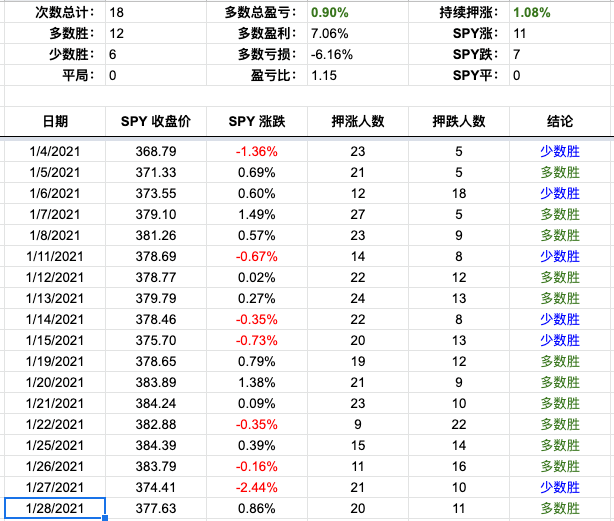The width and height of the screenshot is (614, 521).
Task: Select the date cell 1/5/2021
Action: [55, 172]
